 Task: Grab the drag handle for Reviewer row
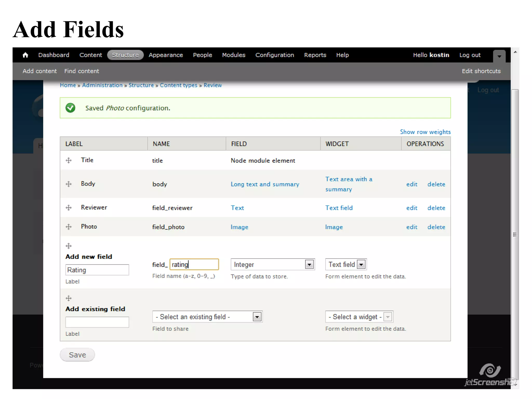point(69,208)
